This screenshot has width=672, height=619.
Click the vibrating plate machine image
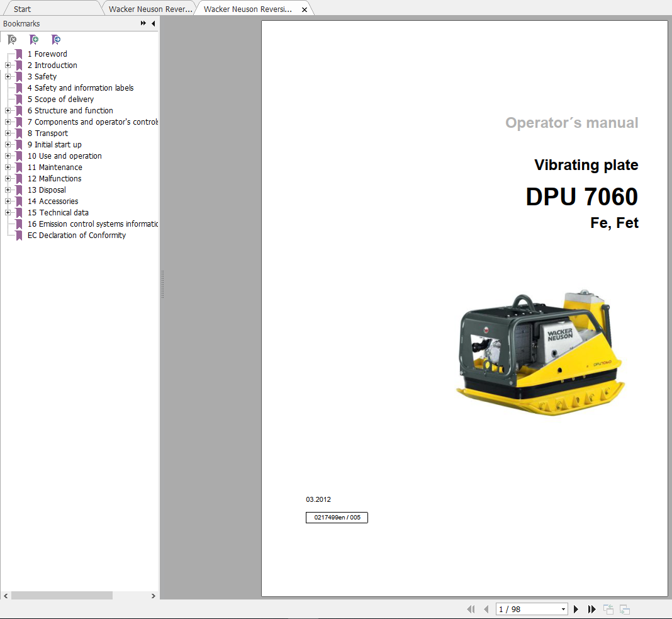(x=540, y=353)
